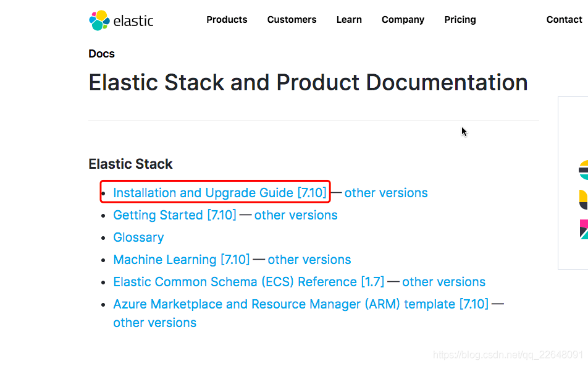
Task: Click the Elastic Stack and Product Documentation heading
Action: point(308,82)
